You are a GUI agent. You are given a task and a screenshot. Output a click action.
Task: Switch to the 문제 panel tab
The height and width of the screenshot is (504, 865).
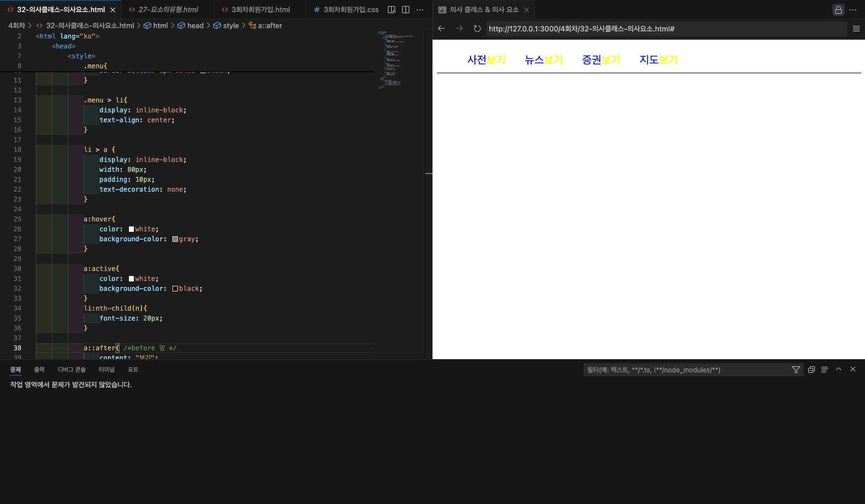[x=15, y=370]
